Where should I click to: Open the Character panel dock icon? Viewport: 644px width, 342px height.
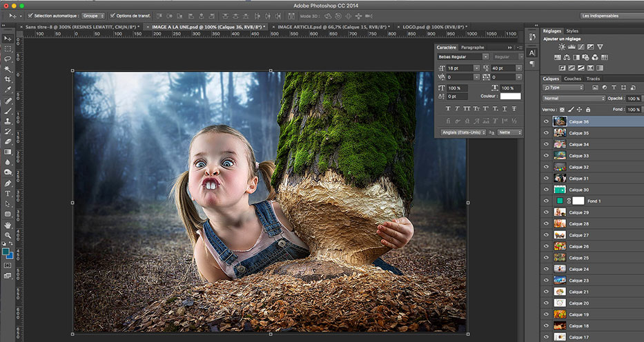coord(532,53)
